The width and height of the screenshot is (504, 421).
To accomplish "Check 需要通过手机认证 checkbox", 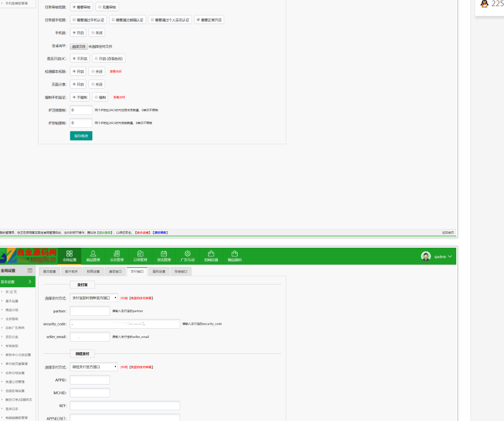I will (74, 20).
